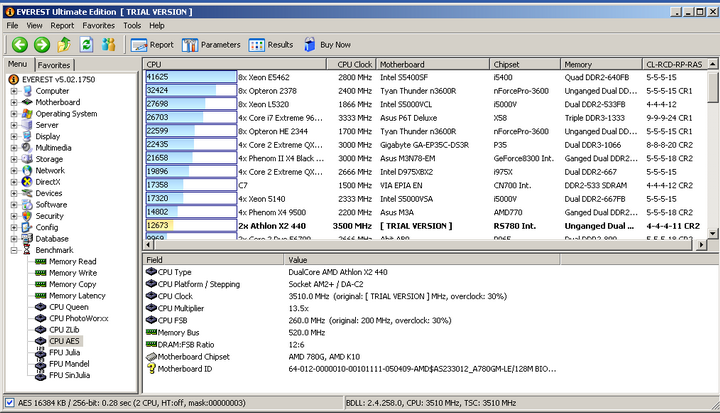Screen dimensions: 720x413
Task: Sort by Memory column header
Action: coord(602,64)
